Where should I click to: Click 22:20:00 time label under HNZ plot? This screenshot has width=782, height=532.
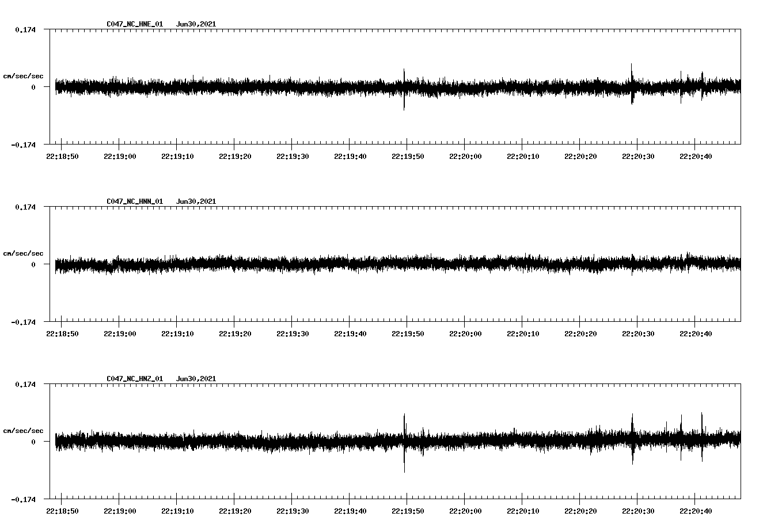point(465,511)
